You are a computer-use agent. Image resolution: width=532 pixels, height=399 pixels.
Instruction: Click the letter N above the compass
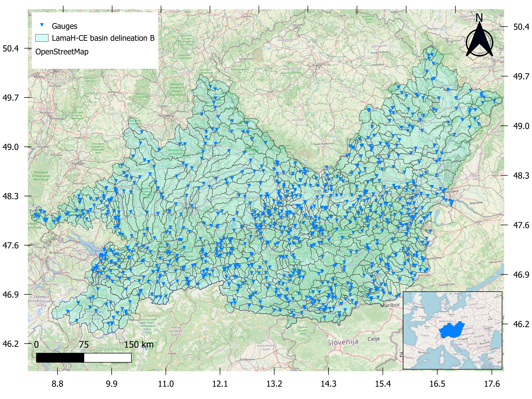pyautogui.click(x=479, y=18)
